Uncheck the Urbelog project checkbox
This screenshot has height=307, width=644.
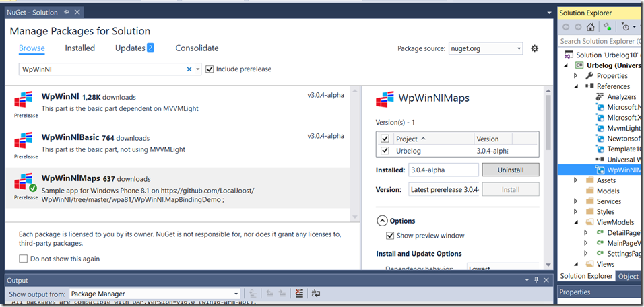[385, 151]
